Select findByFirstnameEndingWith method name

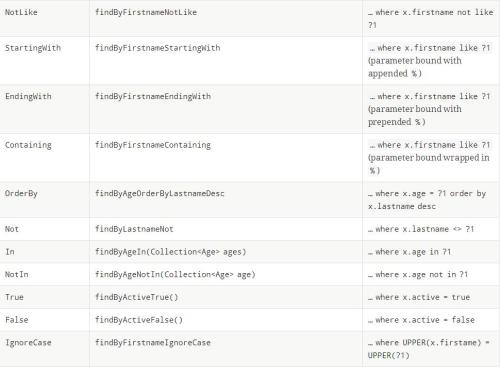pyautogui.click(x=153, y=97)
